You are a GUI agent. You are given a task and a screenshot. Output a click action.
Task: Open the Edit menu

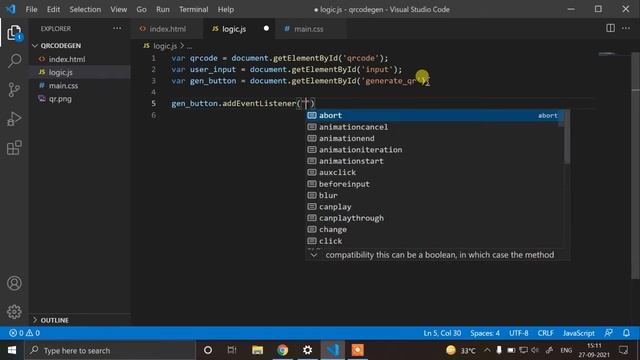coord(53,9)
